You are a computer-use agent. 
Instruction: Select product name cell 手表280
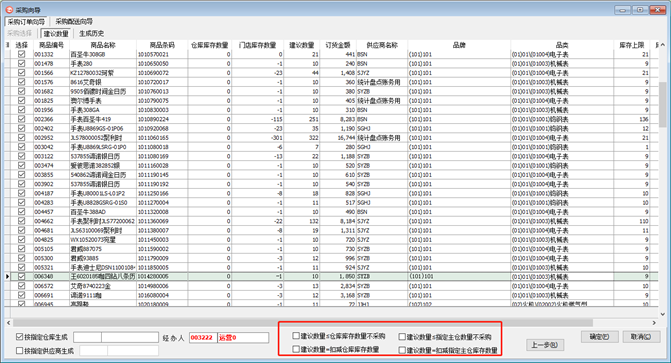tap(103, 63)
